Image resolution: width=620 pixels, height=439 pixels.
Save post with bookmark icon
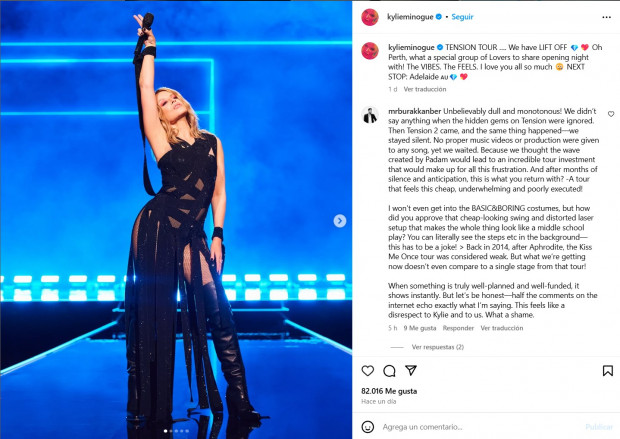pos(608,371)
